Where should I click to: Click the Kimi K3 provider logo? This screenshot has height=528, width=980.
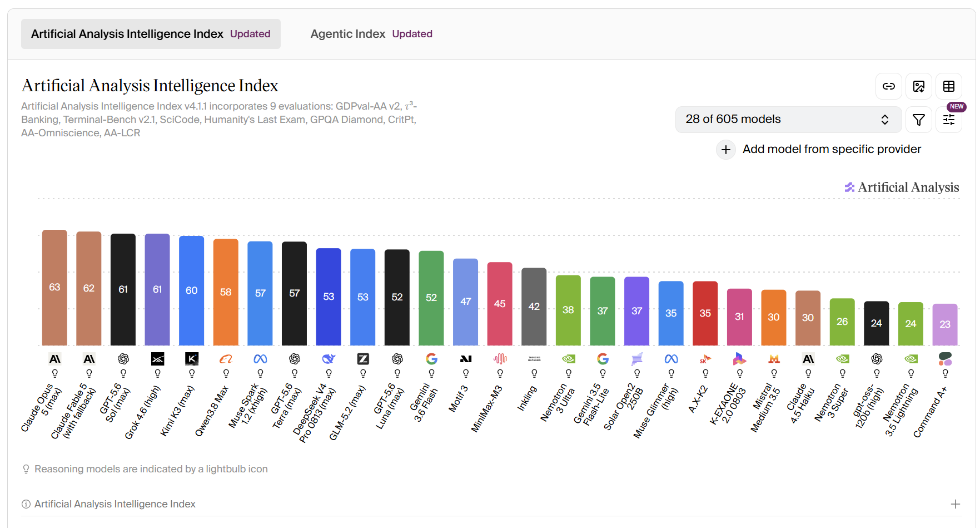192,359
